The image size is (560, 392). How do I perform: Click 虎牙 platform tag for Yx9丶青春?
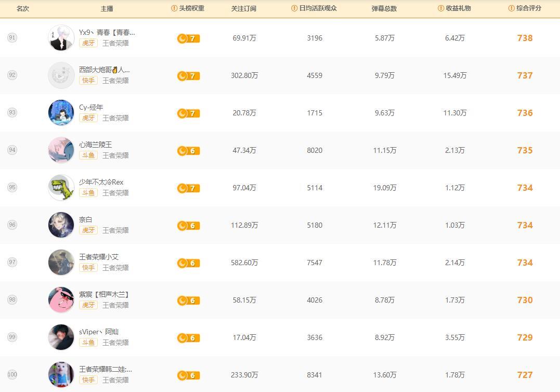pos(88,43)
